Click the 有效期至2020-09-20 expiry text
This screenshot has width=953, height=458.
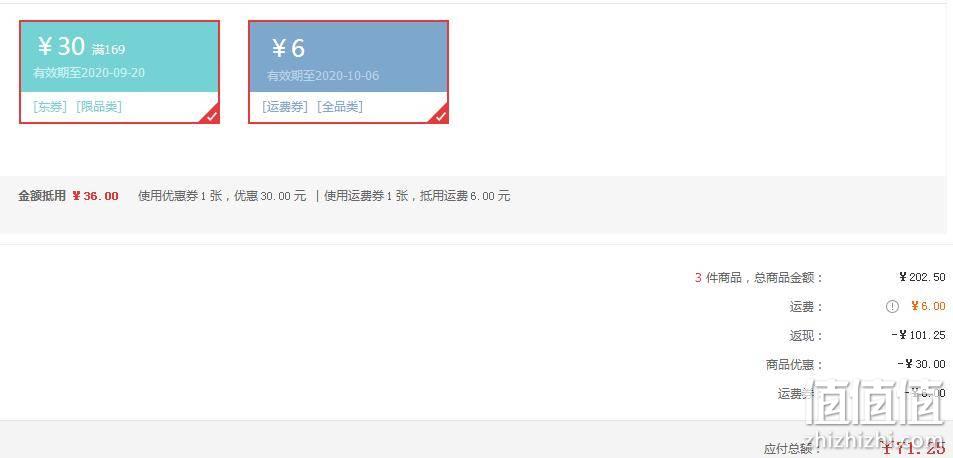point(89,73)
